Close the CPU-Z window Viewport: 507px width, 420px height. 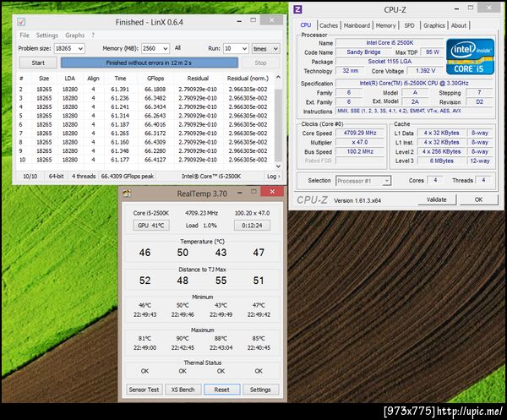coord(489,8)
